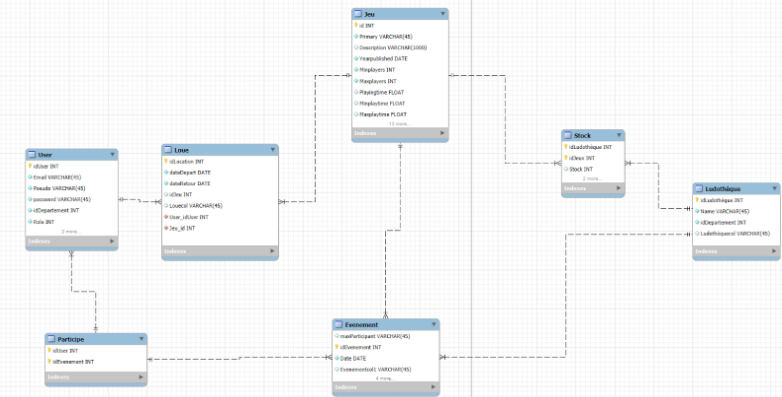This screenshot has height=397, width=782.
Task: Click the Participe table icon
Action: coord(51,339)
